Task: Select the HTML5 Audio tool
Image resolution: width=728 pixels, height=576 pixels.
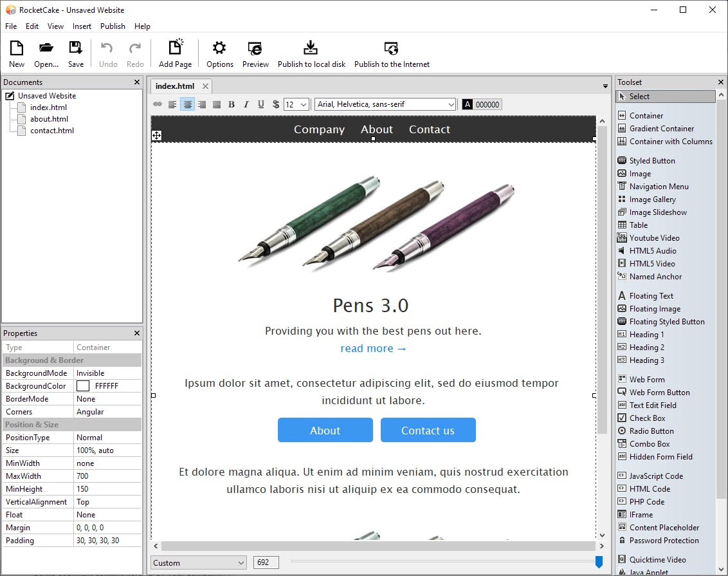Action: pos(653,251)
